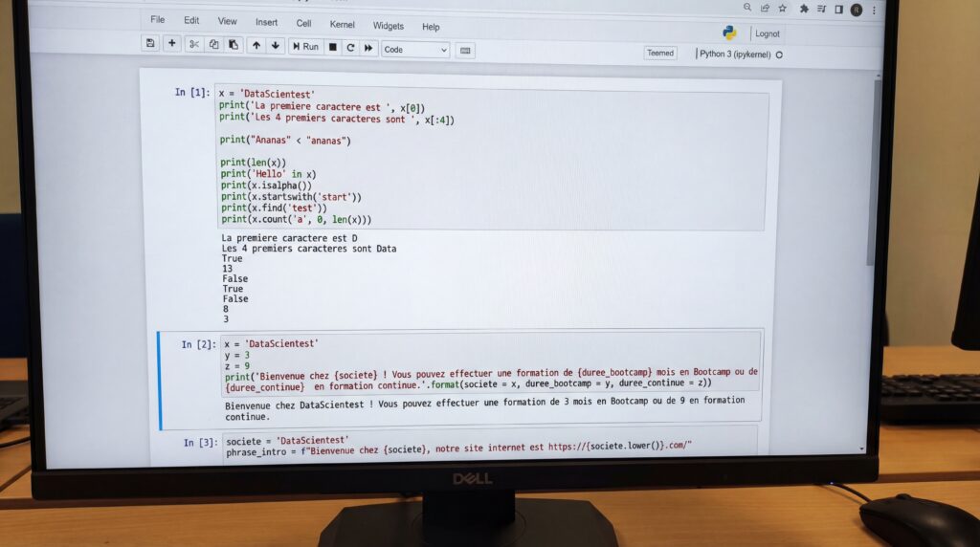This screenshot has width=980, height=547.
Task: Click the code line print(x.find('test'))
Action: point(273,208)
